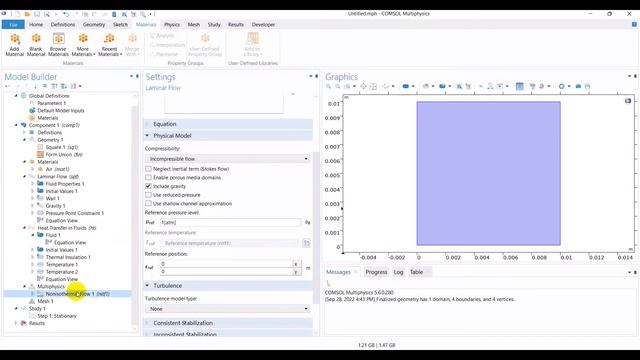Screen dimensions: 640x360
Task: Click the image snapshot camera icon in Graphics toolbar
Action: point(578,86)
